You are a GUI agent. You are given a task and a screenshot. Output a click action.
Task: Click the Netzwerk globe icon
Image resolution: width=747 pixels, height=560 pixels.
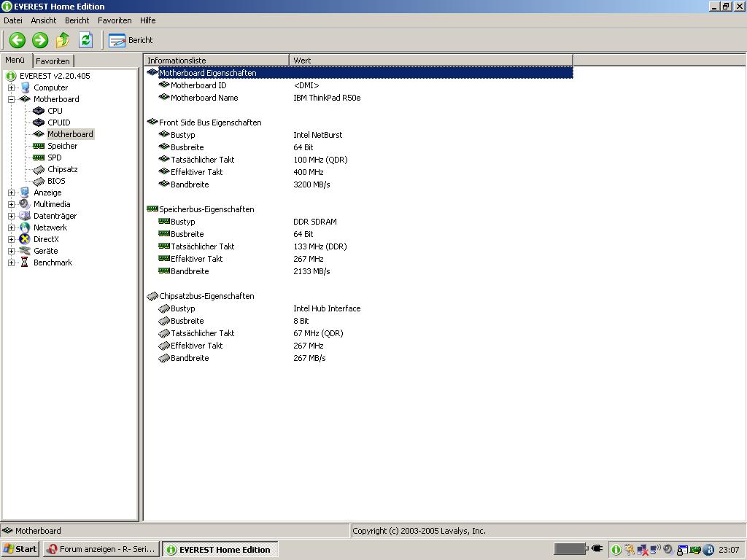click(25, 227)
